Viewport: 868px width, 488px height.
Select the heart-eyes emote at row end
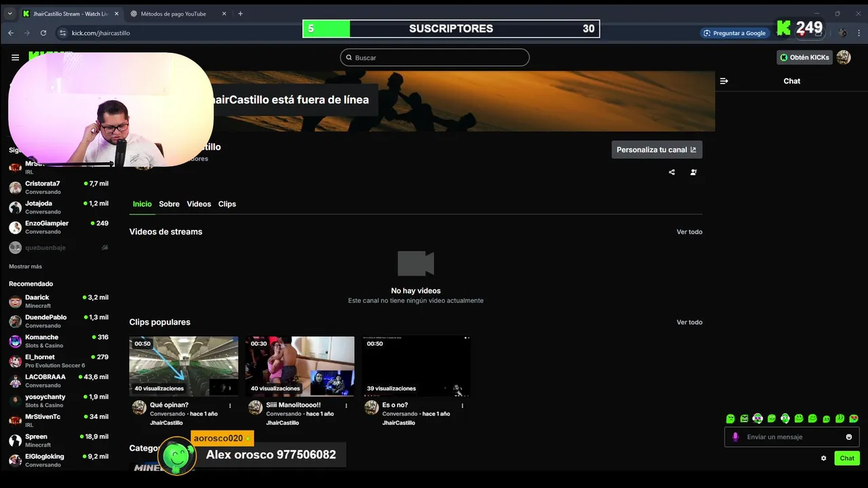854,419
